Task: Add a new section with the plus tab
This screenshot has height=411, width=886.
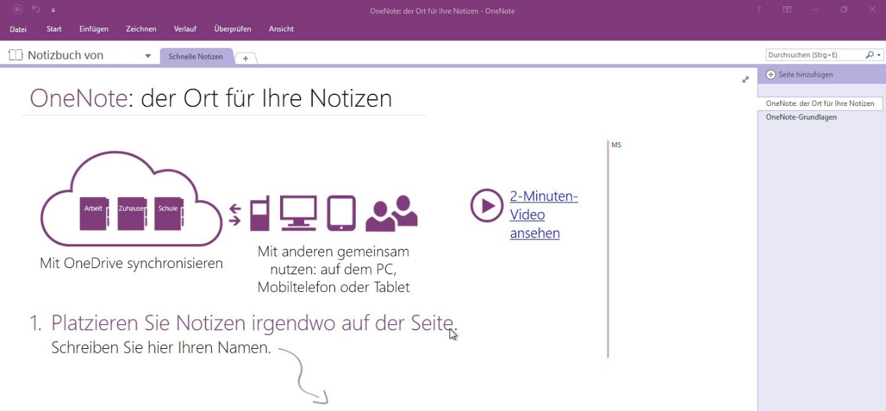Action: coord(245,58)
